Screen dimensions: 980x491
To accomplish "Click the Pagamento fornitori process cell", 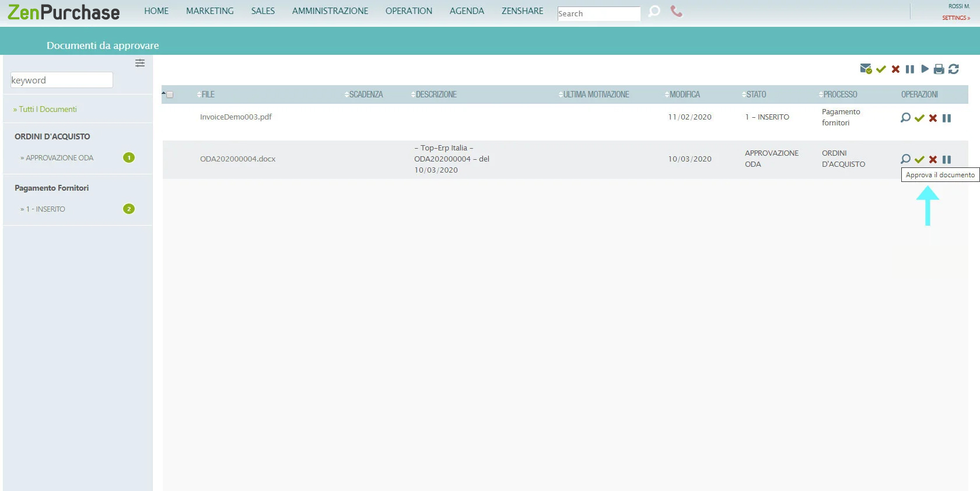I will click(841, 117).
